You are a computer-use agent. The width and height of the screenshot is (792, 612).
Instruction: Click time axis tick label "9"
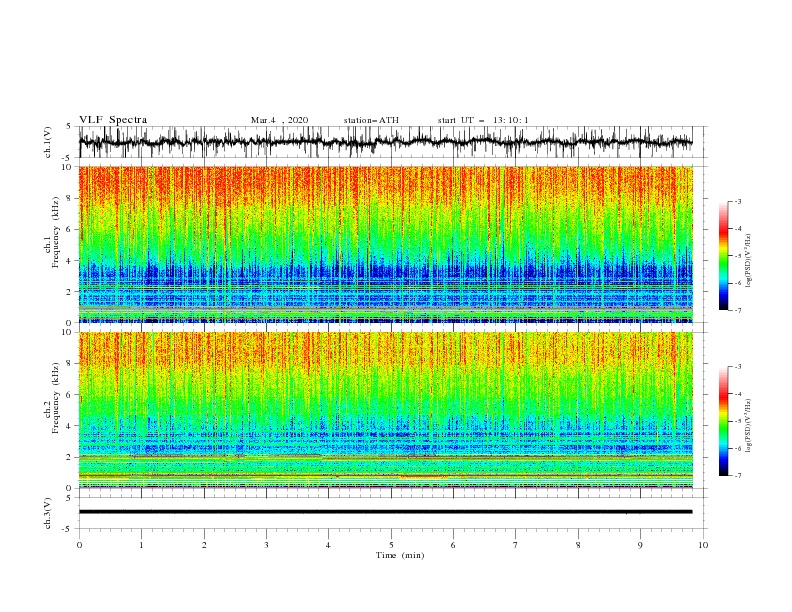(x=640, y=545)
